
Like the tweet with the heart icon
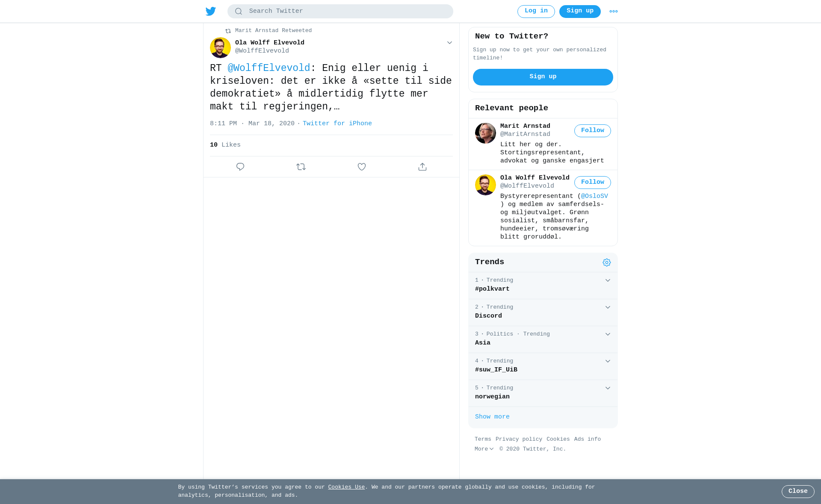pos(362,167)
